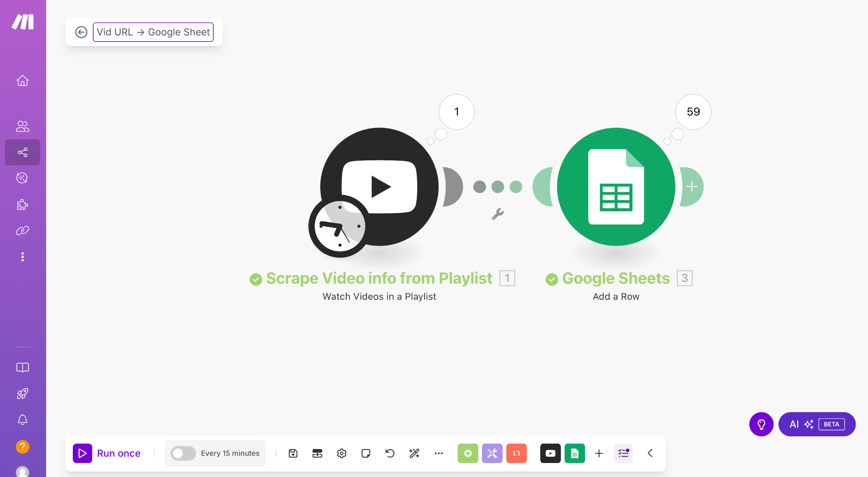Open the purple Flow control tools
This screenshot has width=868, height=477.
coord(492,453)
